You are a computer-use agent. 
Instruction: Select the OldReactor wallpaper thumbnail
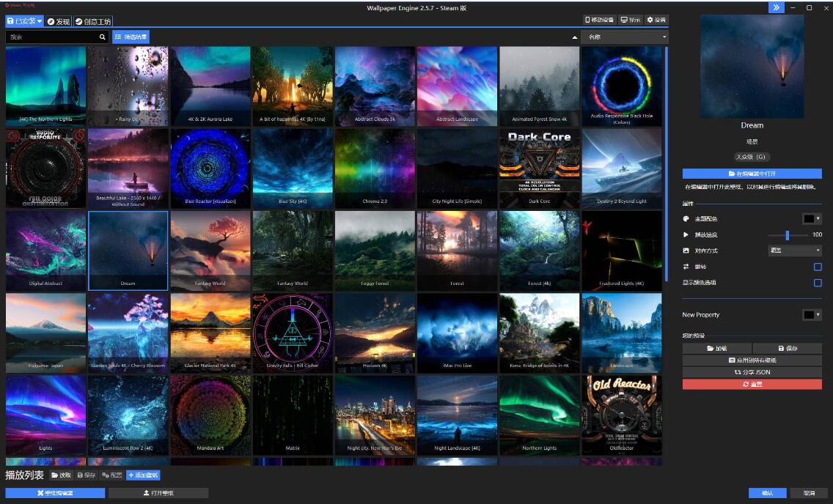tap(622, 415)
